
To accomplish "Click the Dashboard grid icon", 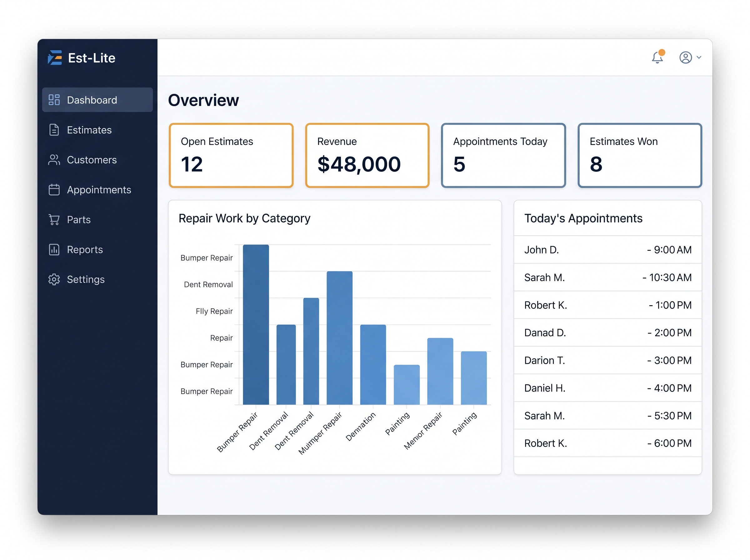I will click(x=54, y=100).
